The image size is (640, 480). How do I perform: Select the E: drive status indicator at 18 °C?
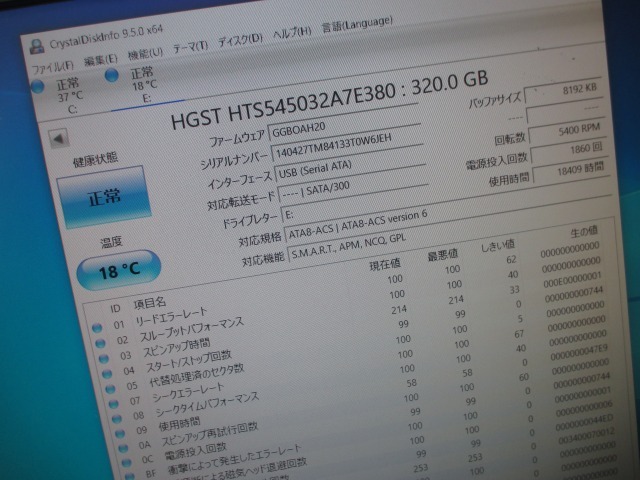(111, 76)
